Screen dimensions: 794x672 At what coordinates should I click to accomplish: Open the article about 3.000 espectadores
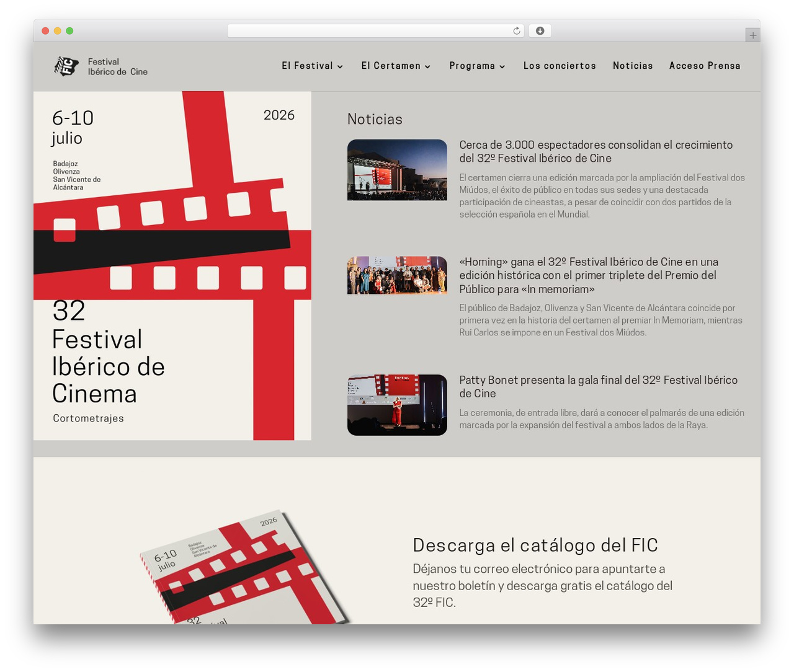click(596, 151)
